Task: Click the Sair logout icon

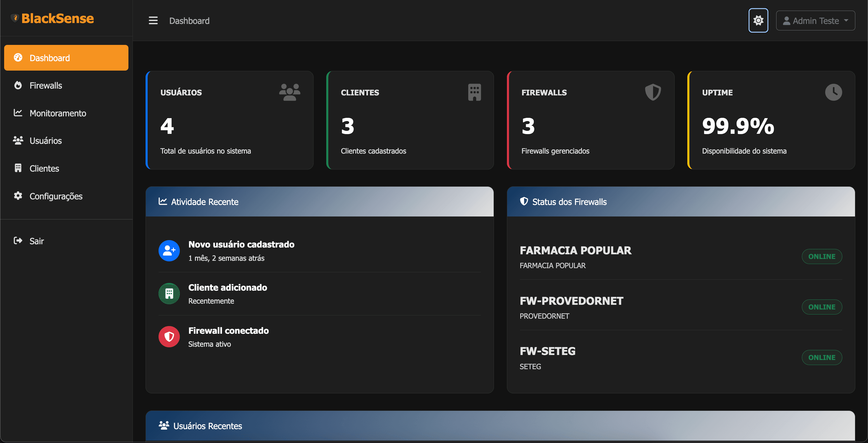Action: 18,241
